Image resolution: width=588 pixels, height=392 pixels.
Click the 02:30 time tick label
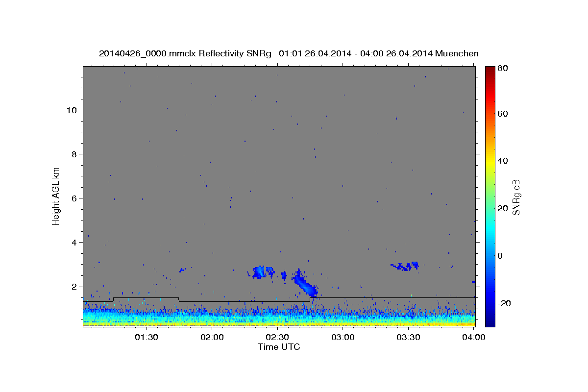click(277, 337)
